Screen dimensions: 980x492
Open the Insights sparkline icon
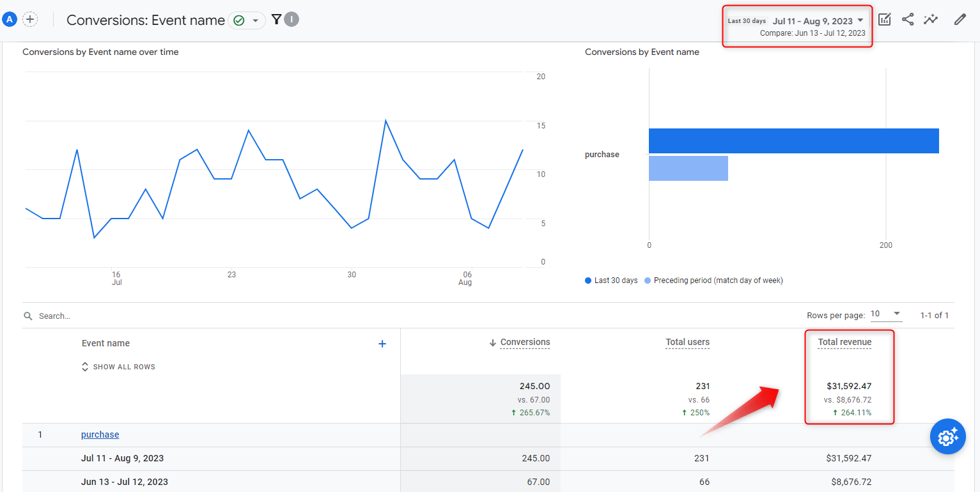[931, 20]
